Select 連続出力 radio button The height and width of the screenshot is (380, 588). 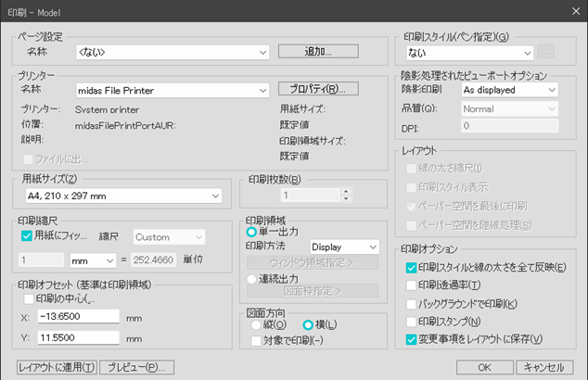click(250, 277)
